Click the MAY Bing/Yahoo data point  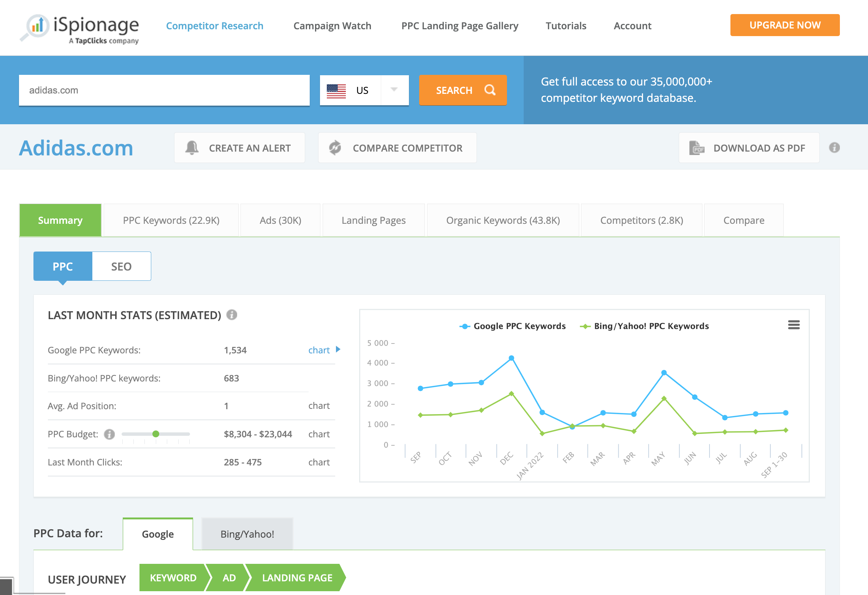pos(664,399)
